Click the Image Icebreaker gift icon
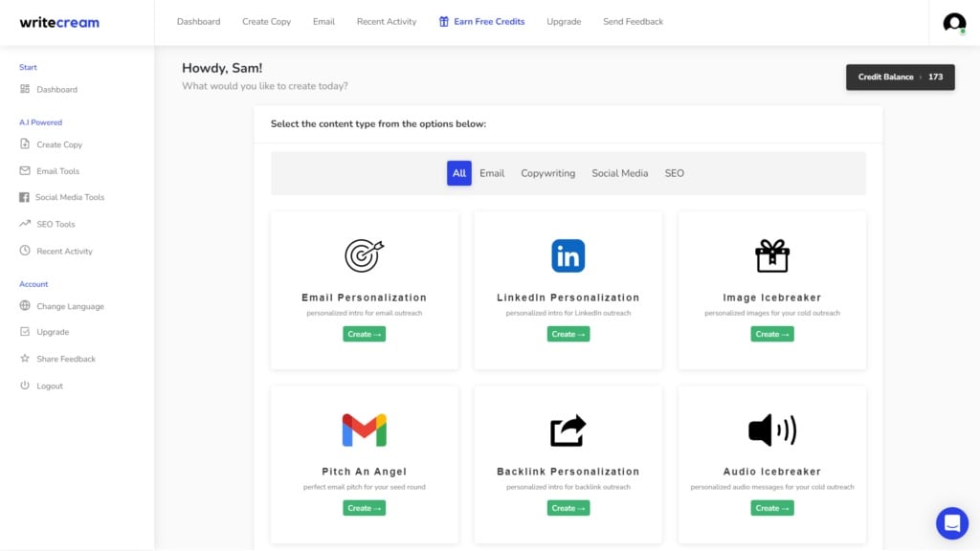The width and height of the screenshot is (980, 551). coord(771,255)
